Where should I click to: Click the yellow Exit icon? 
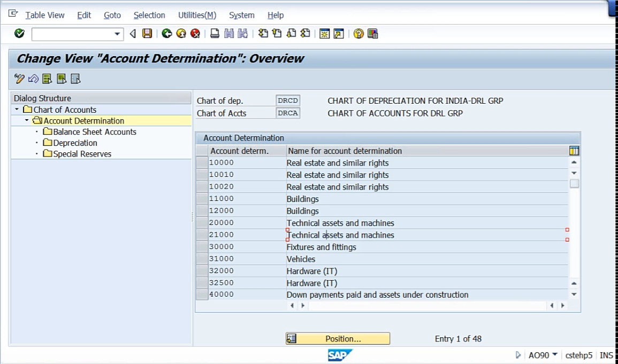tap(181, 34)
